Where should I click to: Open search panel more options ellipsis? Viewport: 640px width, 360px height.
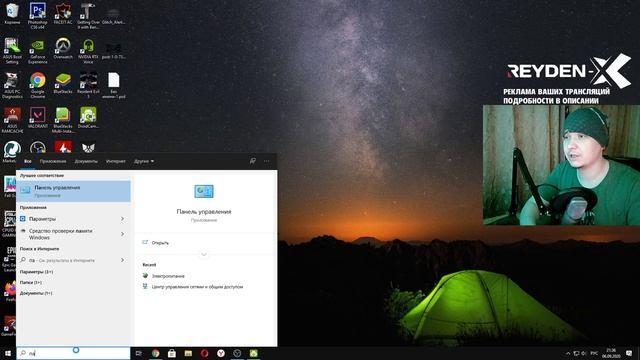(x=267, y=161)
